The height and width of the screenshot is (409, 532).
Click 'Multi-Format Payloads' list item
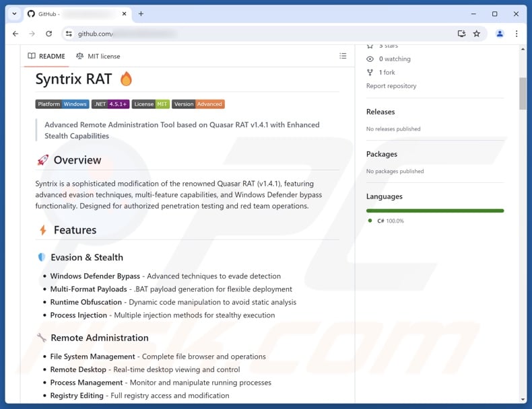171,289
